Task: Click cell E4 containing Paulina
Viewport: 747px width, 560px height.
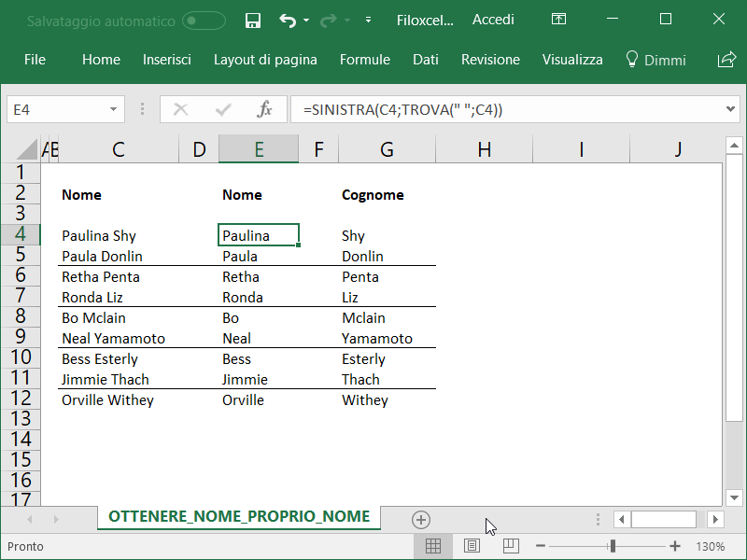Action: (259, 235)
